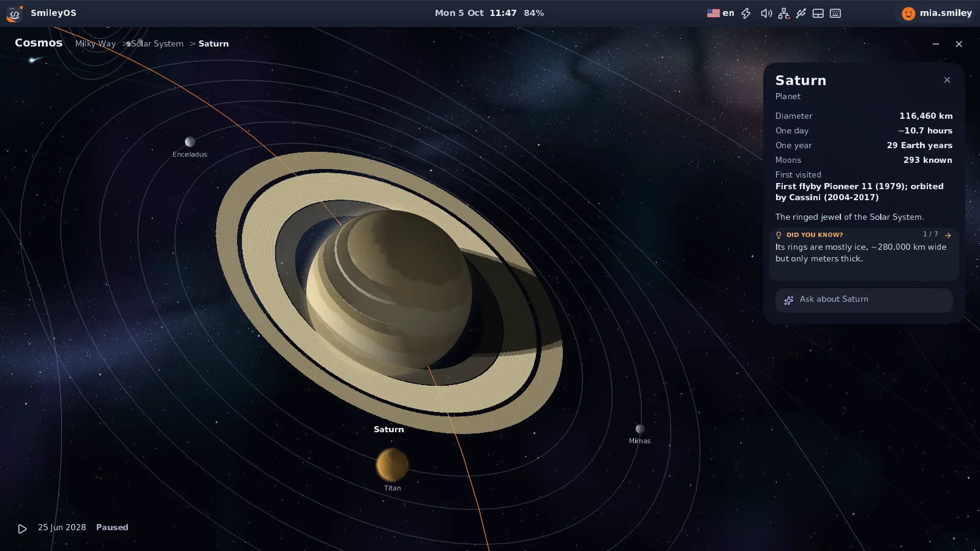Click the Saturn label below the rings
980x551 pixels.
click(x=389, y=429)
